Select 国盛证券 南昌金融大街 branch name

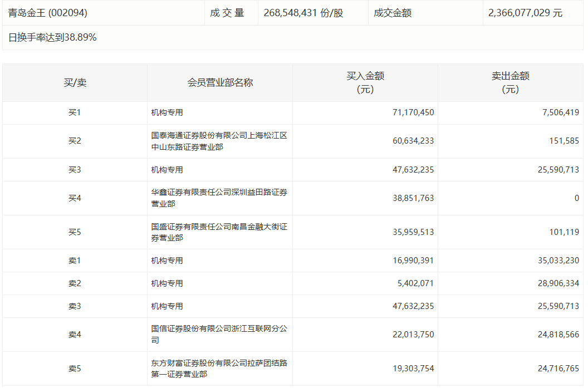pyautogui.click(x=219, y=232)
